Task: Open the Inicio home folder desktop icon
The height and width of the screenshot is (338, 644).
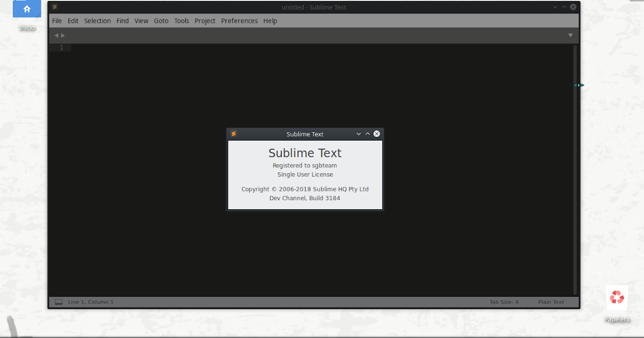Action: 27,15
